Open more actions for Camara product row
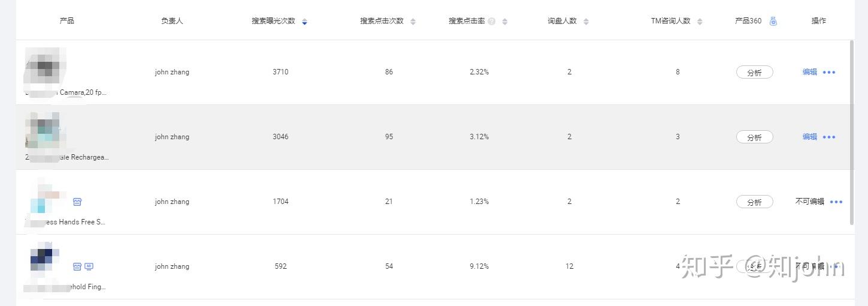The image size is (868, 306). coord(829,72)
